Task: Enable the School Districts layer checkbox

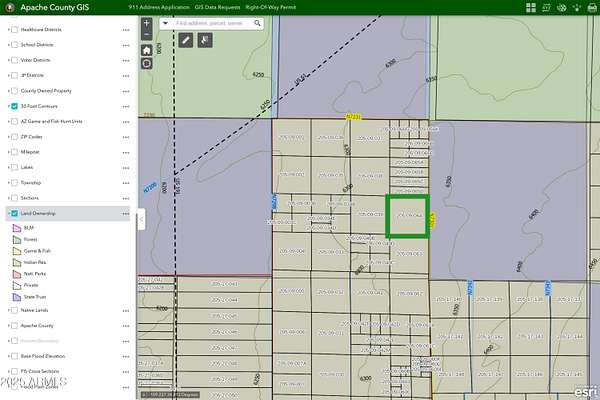Action: [14, 44]
